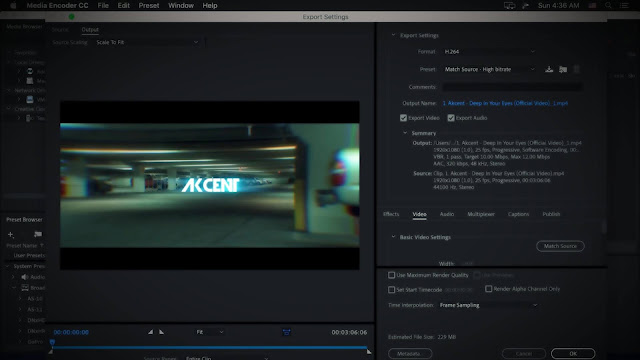This screenshot has height=360, width=640.
Task: Open the Format H.264 dropdown
Action: (x=489, y=52)
